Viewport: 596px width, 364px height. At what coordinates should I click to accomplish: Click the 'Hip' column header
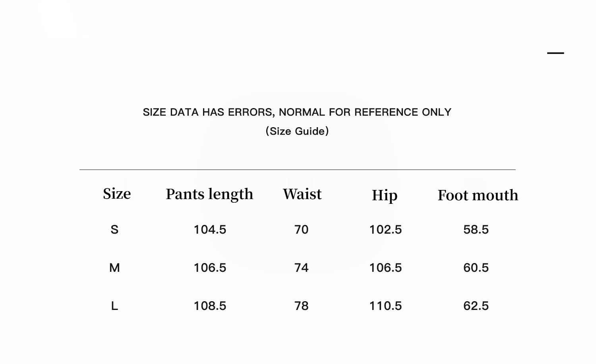pyautogui.click(x=384, y=196)
